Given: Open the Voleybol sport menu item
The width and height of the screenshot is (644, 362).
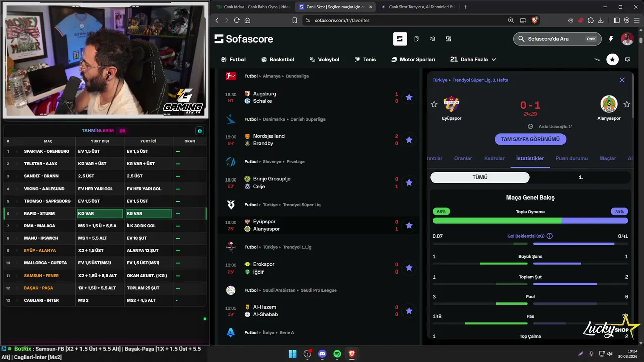Looking at the screenshot, I should (325, 59).
